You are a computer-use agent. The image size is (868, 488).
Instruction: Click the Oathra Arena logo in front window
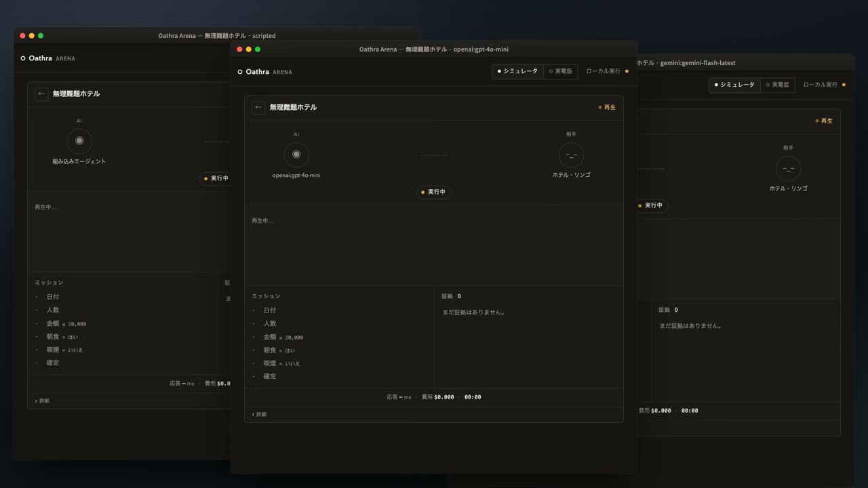pyautogui.click(x=265, y=72)
